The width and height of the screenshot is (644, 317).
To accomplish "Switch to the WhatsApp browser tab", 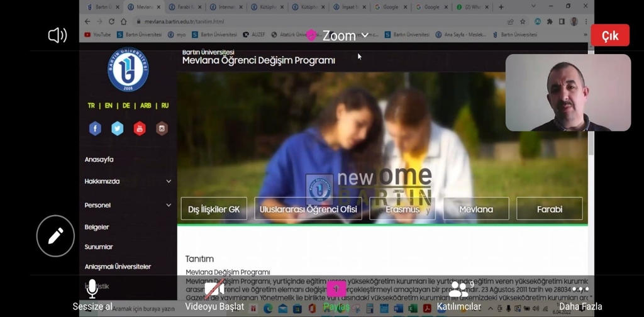I will 472,7.
